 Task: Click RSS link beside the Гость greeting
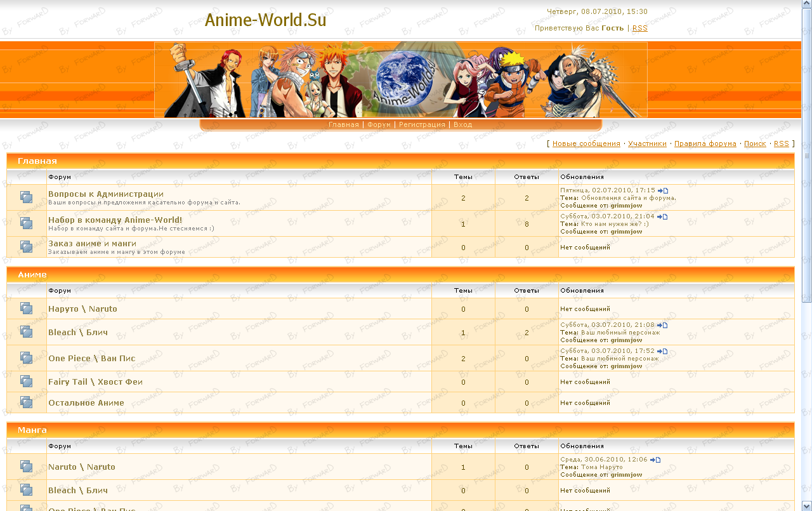[x=640, y=28]
